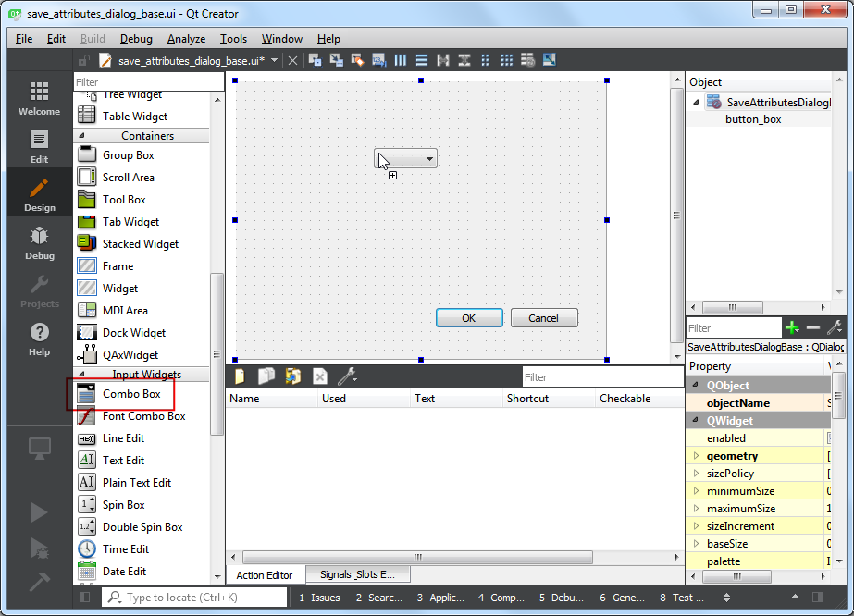Click Lay Out Horizontally toolbar icon

point(401,60)
